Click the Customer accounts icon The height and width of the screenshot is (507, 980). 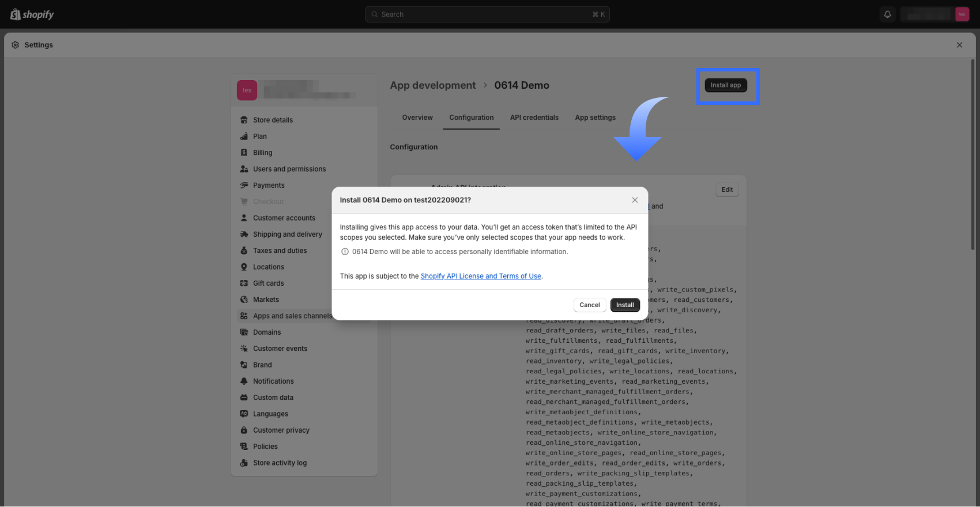(244, 218)
